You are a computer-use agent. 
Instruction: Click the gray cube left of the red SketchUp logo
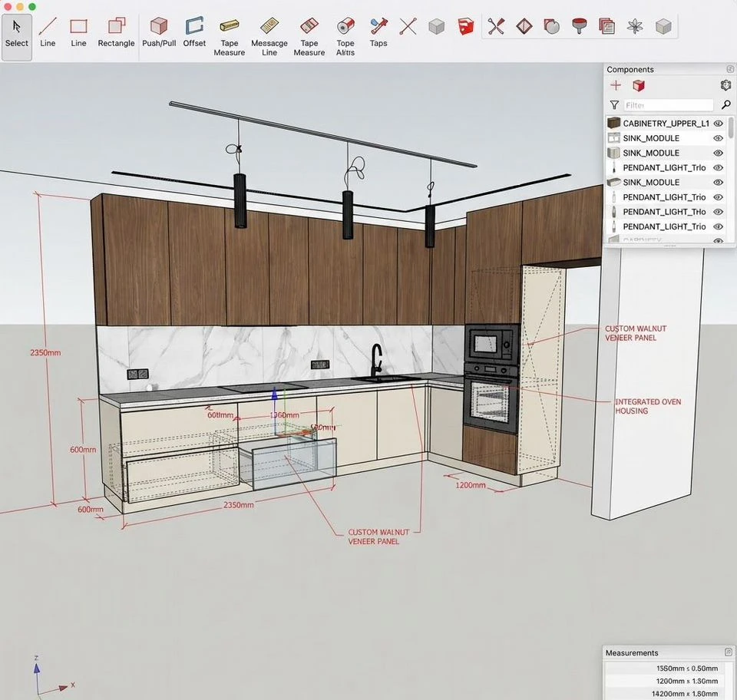coord(437,26)
